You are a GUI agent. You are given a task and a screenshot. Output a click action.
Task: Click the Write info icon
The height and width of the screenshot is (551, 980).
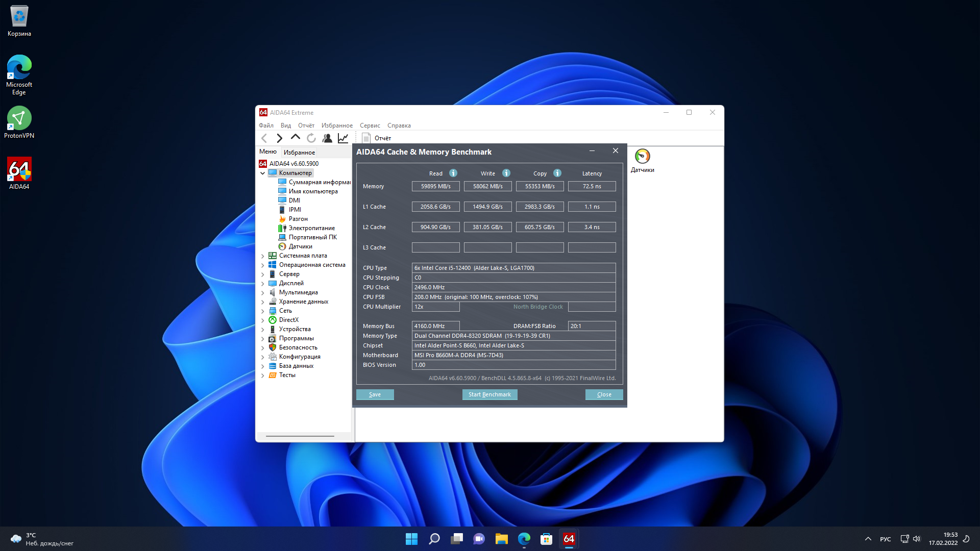click(506, 173)
